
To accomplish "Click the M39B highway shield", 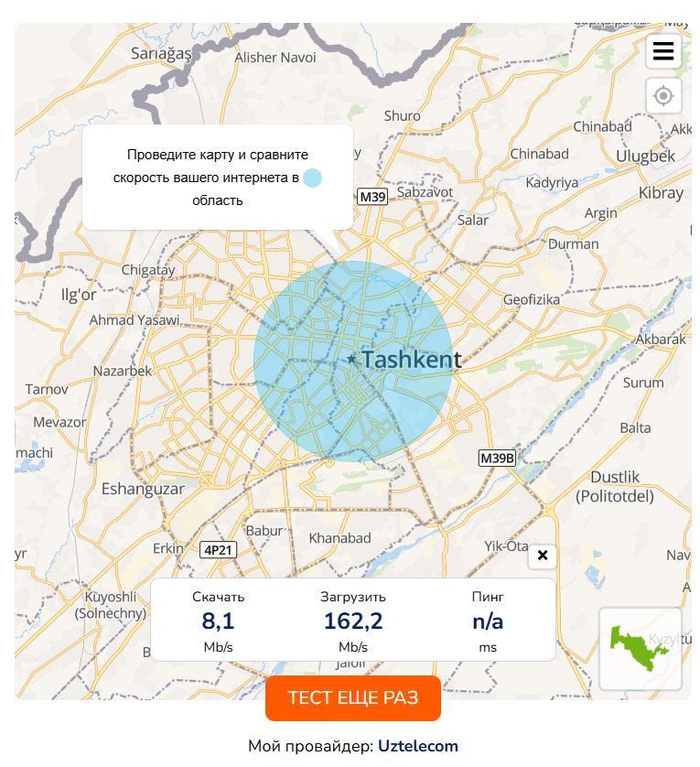I will (x=497, y=458).
